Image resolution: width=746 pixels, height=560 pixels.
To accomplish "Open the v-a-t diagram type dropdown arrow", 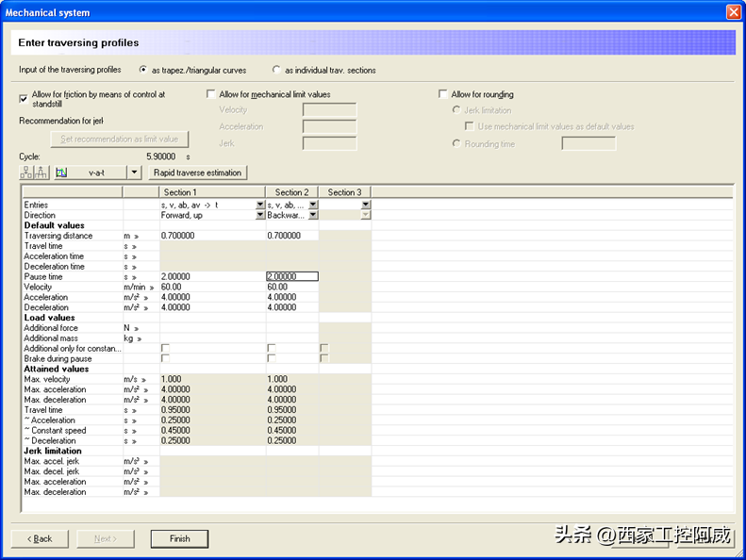I will pyautogui.click(x=134, y=173).
